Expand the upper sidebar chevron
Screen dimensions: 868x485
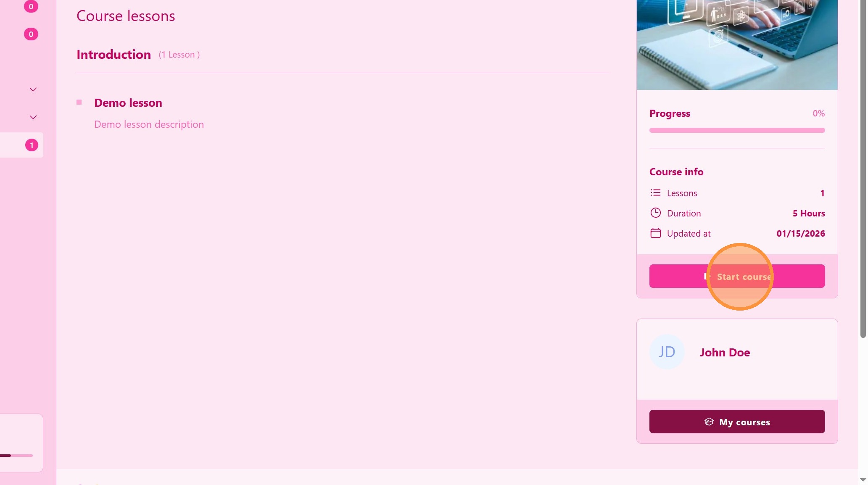33,90
